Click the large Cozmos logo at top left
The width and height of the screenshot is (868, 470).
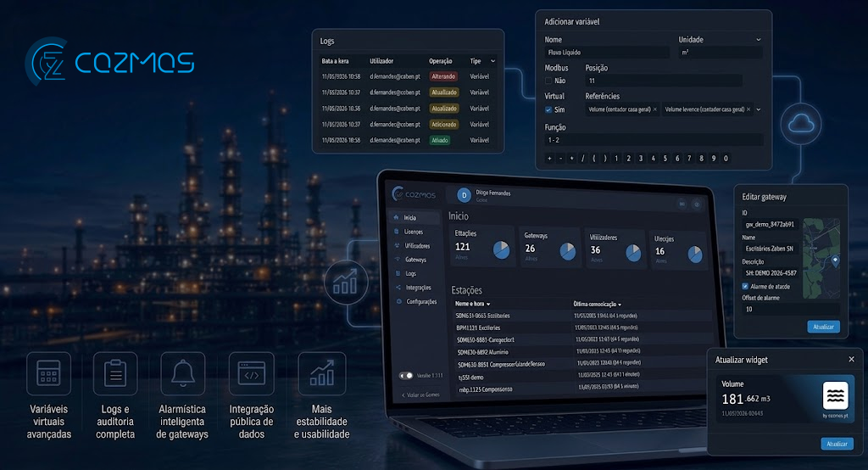(x=109, y=62)
